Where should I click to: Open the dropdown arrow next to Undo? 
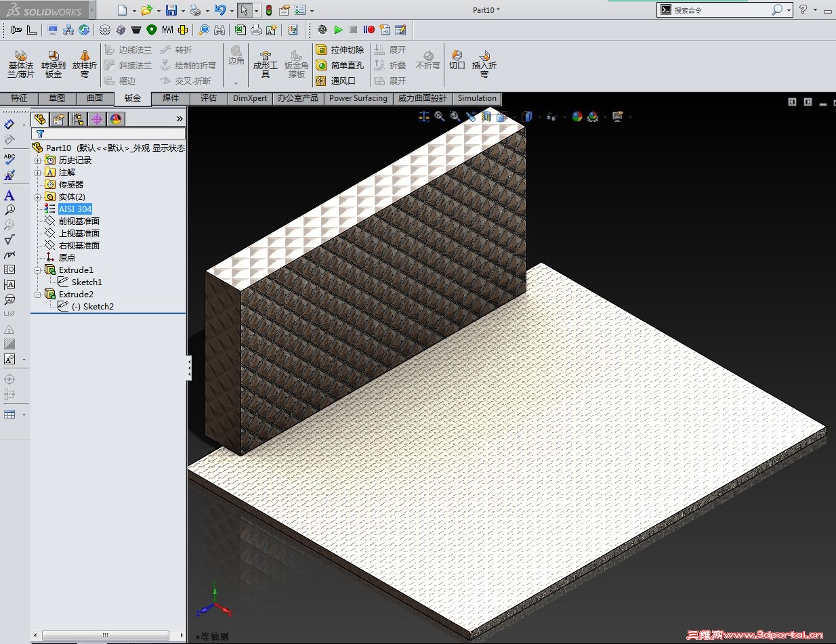coord(231,11)
